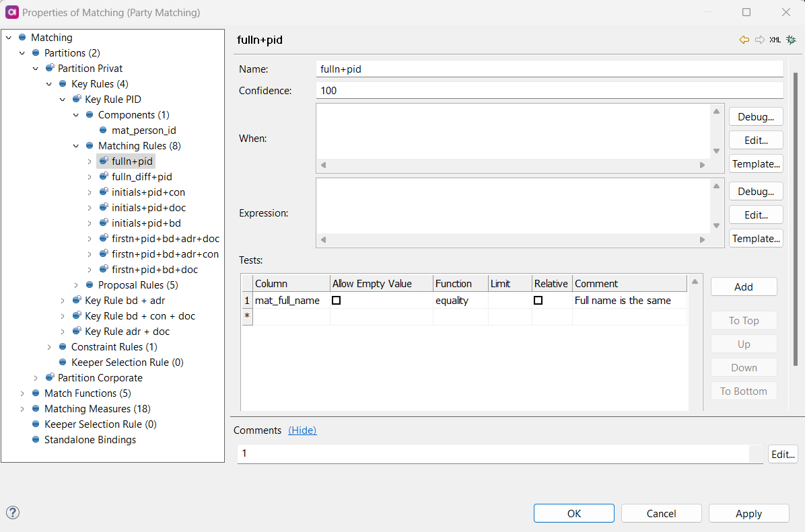Viewport: 805px width, 532px height.
Task: Confirm with the OK button
Action: (574, 513)
